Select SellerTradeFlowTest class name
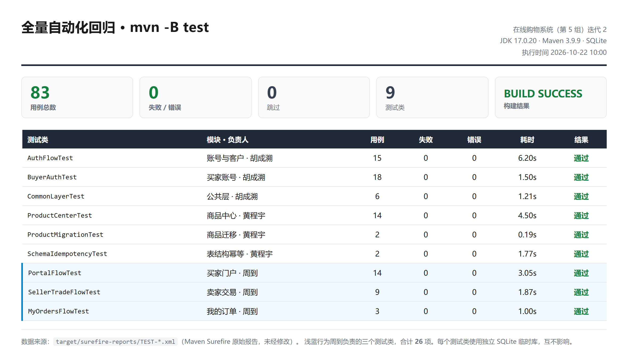The image size is (628, 364). tap(64, 292)
